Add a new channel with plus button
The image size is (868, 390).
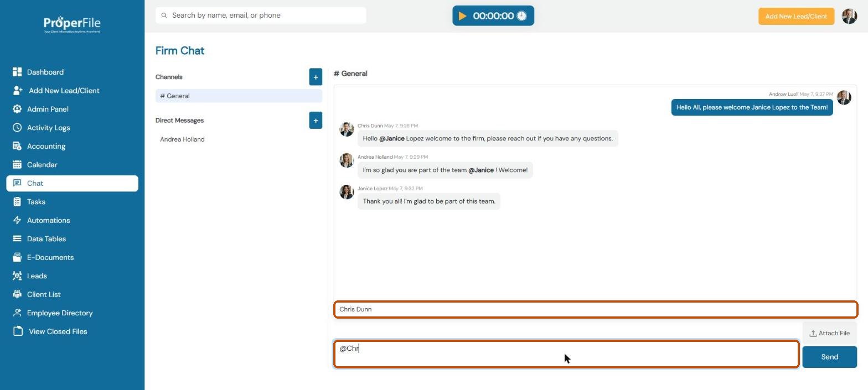[x=316, y=77]
